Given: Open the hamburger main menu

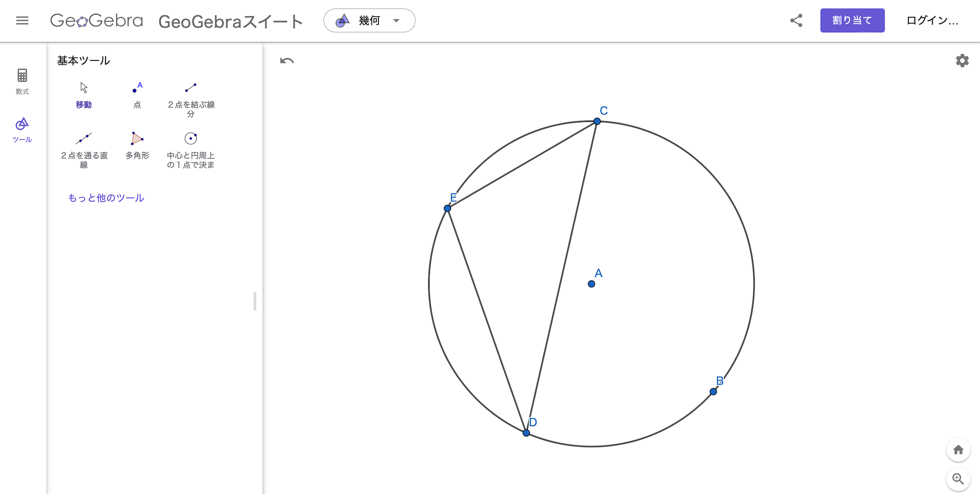Looking at the screenshot, I should [22, 20].
